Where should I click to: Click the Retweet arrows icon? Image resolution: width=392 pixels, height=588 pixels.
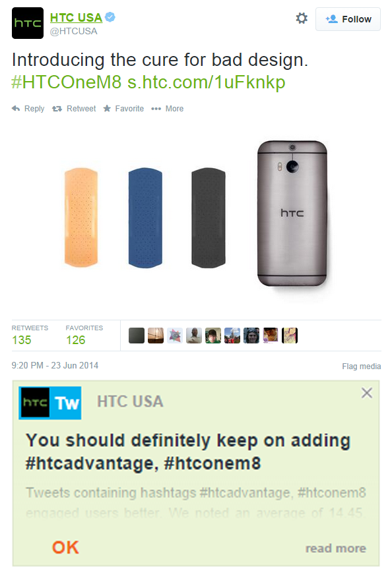point(57,109)
